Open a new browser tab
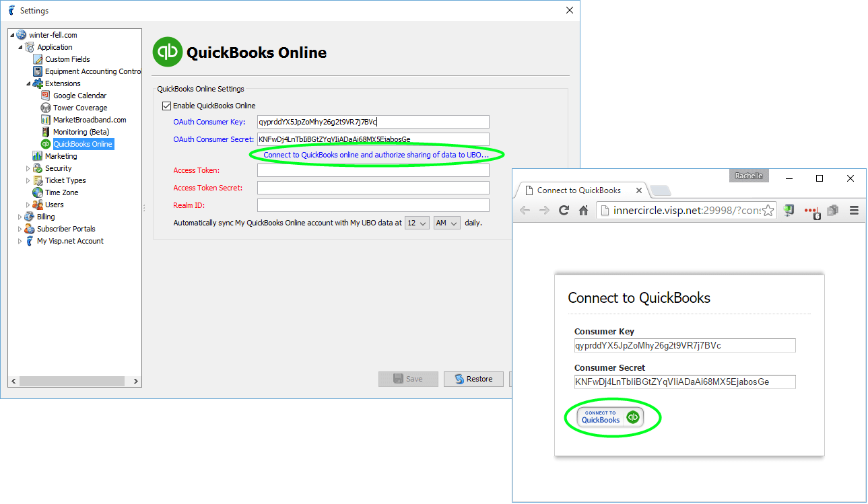The height and width of the screenshot is (504, 868). click(x=661, y=190)
